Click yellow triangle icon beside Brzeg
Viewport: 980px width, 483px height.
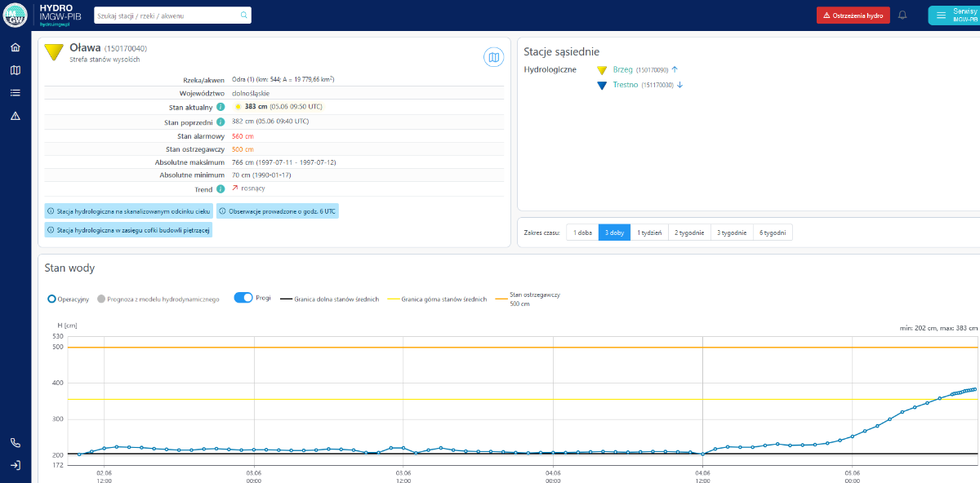602,70
